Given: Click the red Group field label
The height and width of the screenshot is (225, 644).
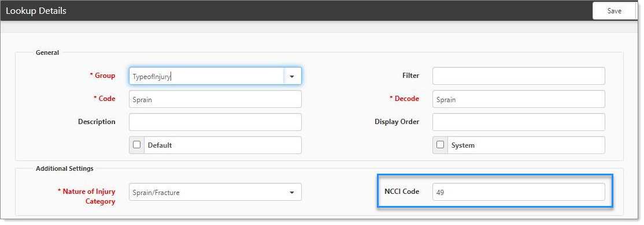Looking at the screenshot, I should 103,76.
